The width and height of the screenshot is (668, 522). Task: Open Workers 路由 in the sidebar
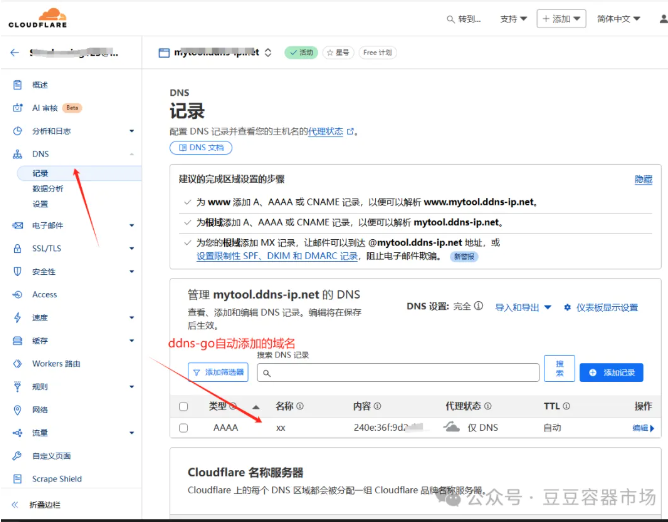tap(56, 363)
